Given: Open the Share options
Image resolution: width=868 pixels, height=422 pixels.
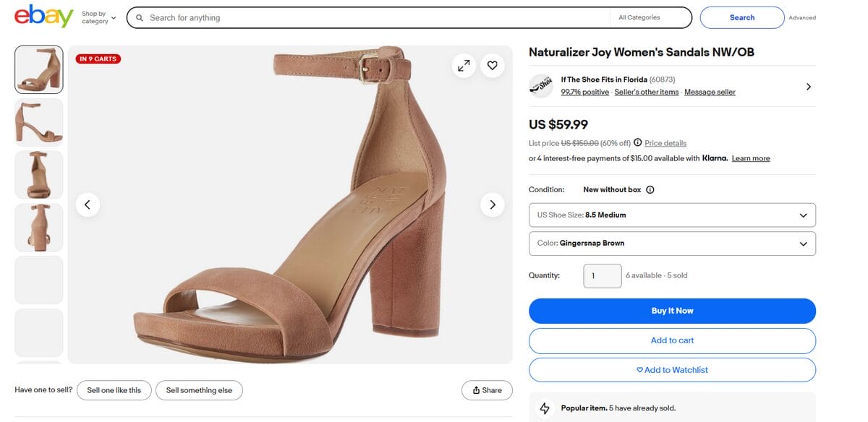Looking at the screenshot, I should (x=487, y=389).
